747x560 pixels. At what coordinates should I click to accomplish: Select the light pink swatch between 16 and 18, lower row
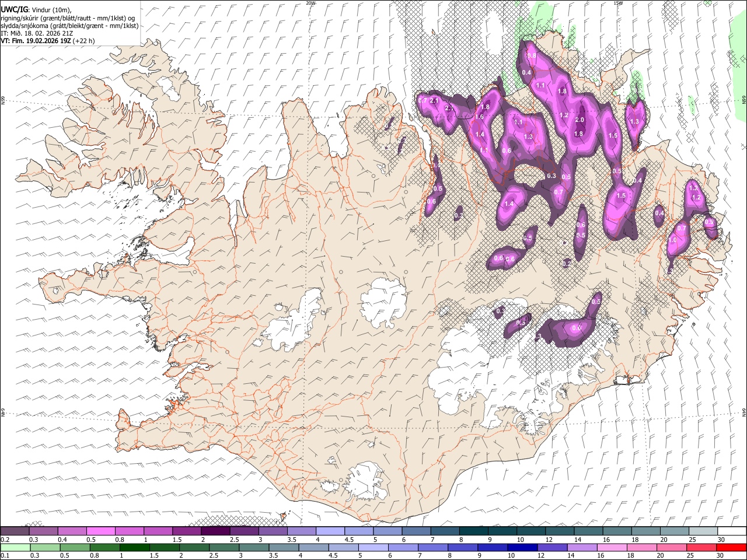[x=612, y=547]
